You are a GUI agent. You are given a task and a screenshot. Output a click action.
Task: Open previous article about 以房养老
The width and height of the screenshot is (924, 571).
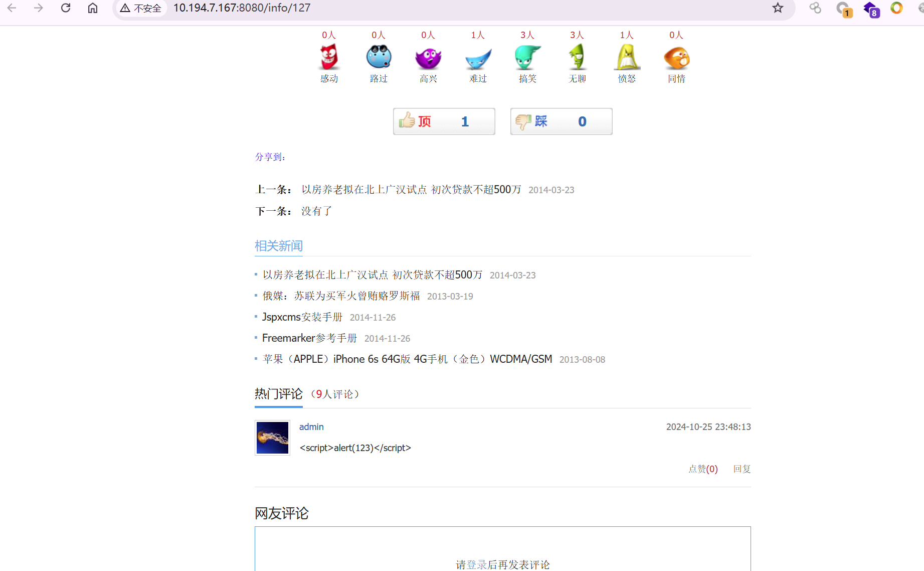click(x=411, y=190)
